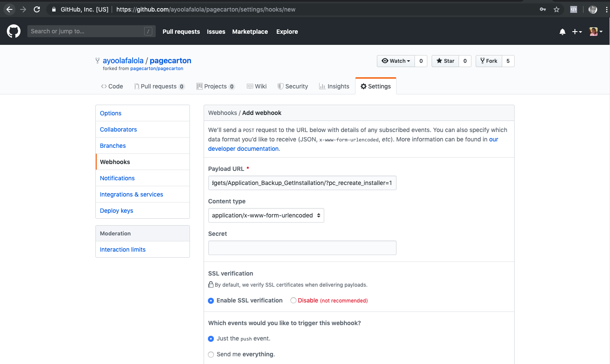Select the Settings tab

point(376,86)
